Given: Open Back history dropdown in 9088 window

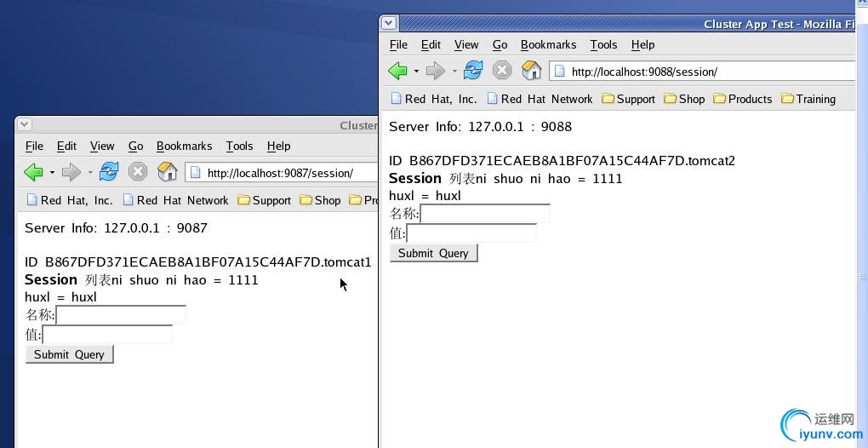Looking at the screenshot, I should coord(416,72).
